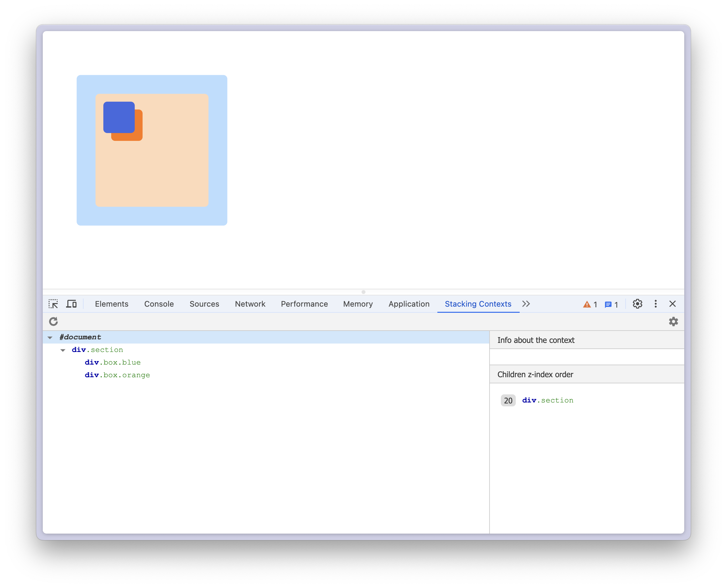Select div.box.blue in the tree
This screenshot has width=727, height=588.
112,362
